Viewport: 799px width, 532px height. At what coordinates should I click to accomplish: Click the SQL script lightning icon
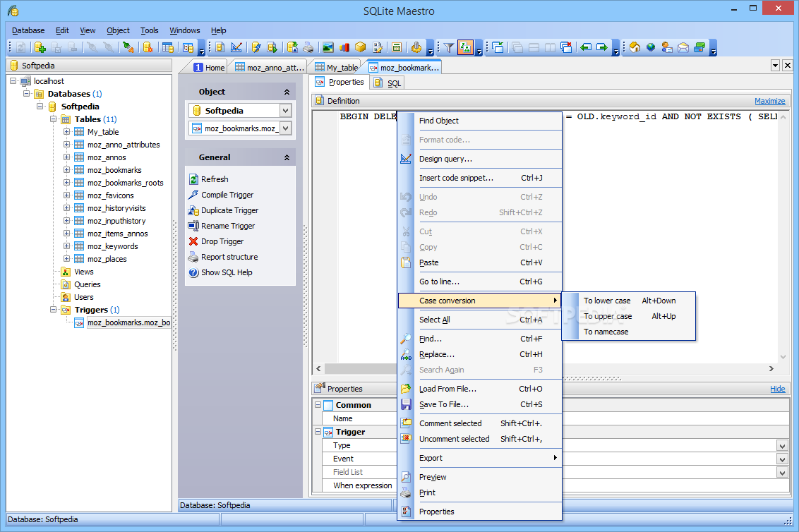[256, 47]
